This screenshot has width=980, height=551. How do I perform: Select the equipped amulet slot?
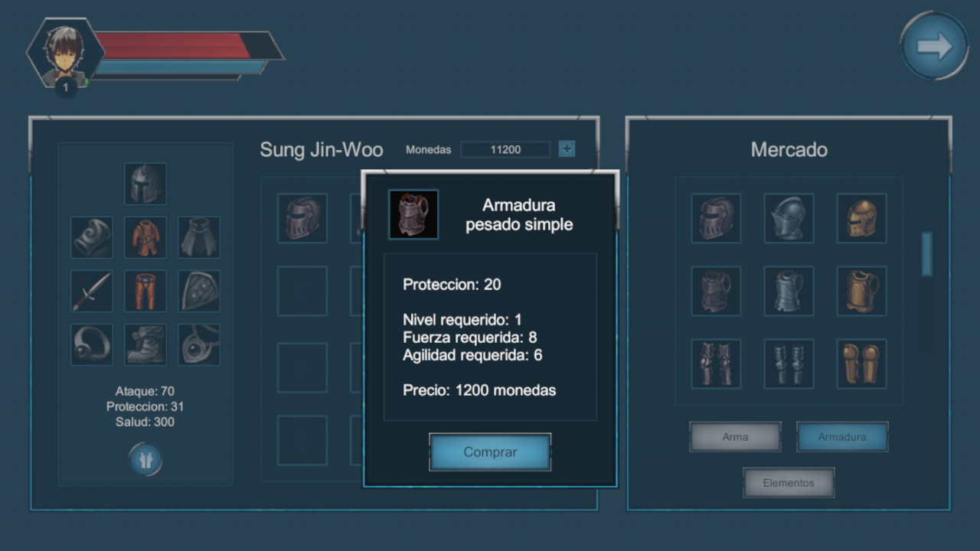199,344
